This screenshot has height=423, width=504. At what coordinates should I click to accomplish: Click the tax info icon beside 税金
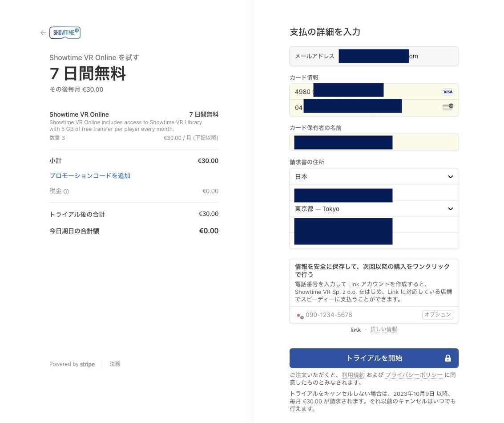tap(66, 192)
